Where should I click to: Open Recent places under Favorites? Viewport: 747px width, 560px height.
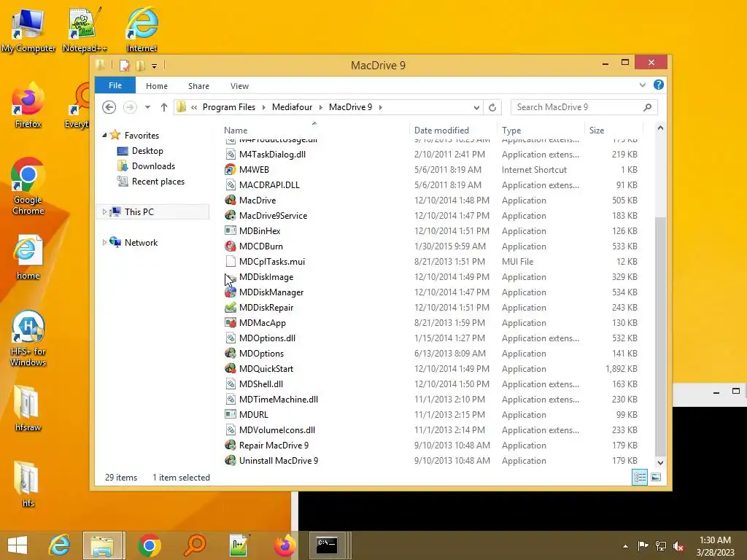(x=158, y=182)
